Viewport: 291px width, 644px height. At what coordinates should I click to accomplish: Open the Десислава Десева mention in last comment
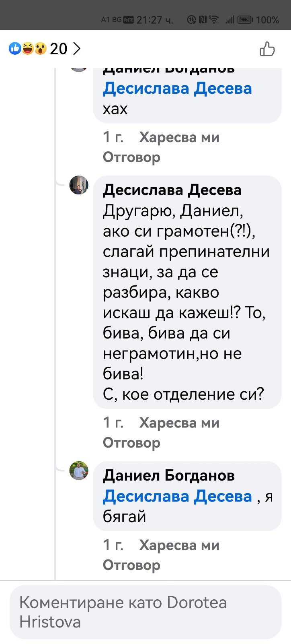177,496
